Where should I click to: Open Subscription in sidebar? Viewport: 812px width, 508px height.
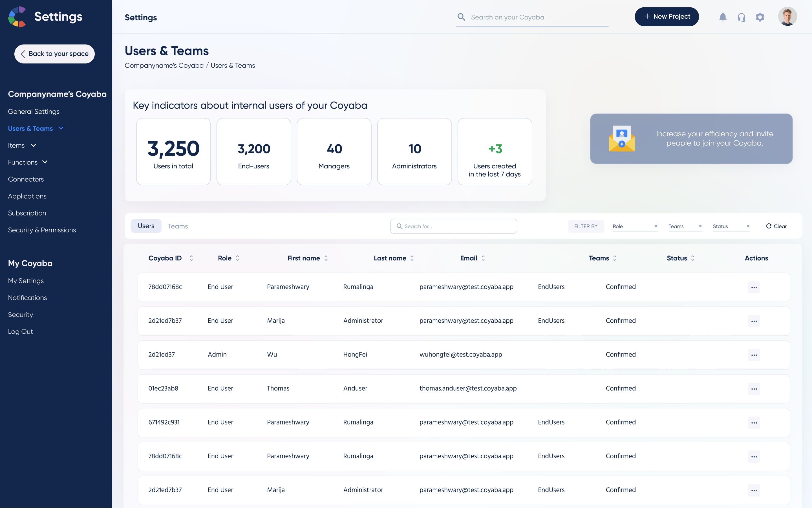click(27, 213)
